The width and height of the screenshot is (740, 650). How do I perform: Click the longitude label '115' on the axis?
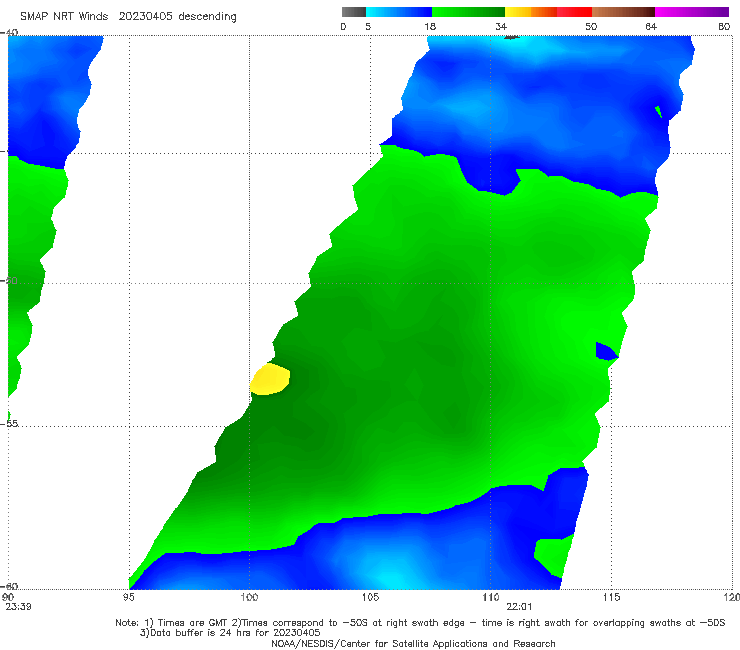(612, 598)
